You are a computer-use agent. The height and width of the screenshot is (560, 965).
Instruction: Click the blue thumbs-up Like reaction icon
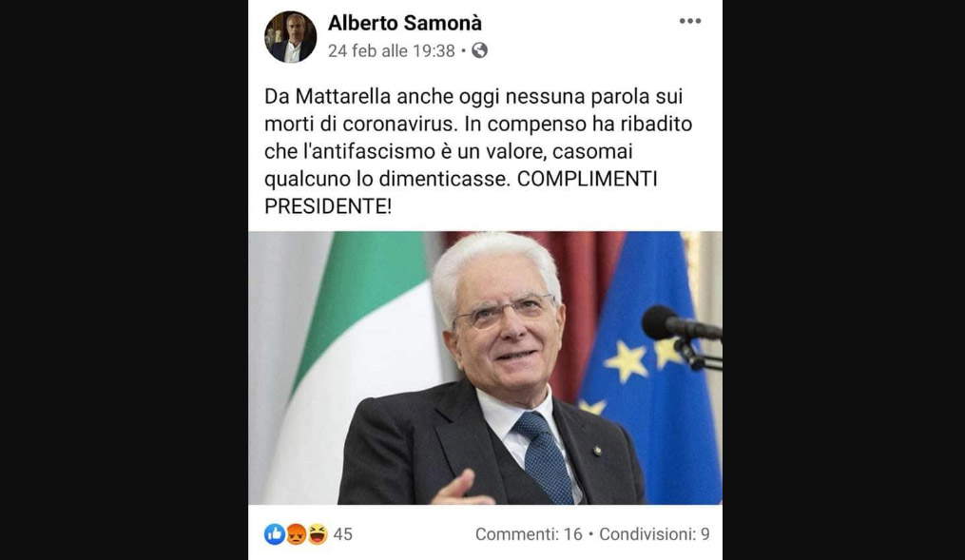pos(275,534)
